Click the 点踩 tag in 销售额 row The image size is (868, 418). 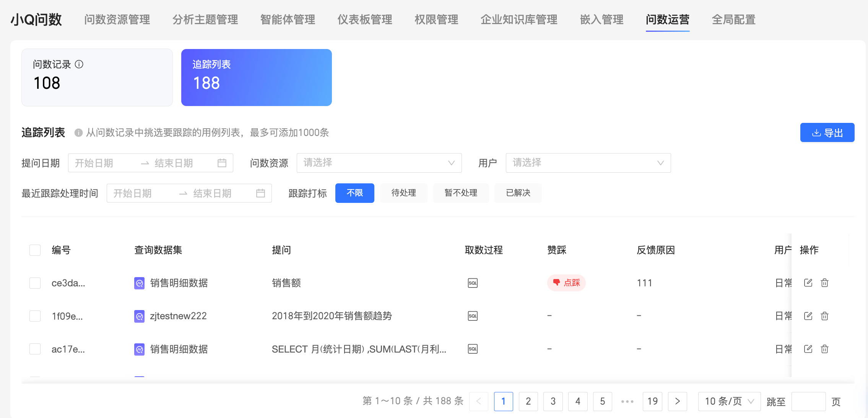coord(566,283)
